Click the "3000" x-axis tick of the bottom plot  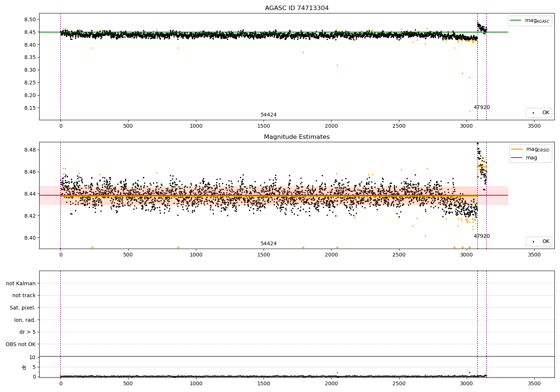467,384
